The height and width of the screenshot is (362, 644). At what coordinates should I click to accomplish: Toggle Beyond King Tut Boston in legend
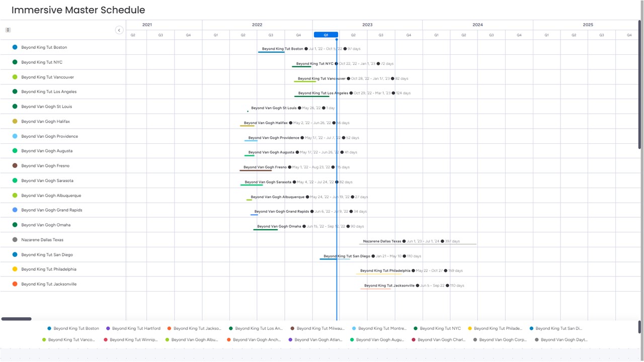point(73,328)
